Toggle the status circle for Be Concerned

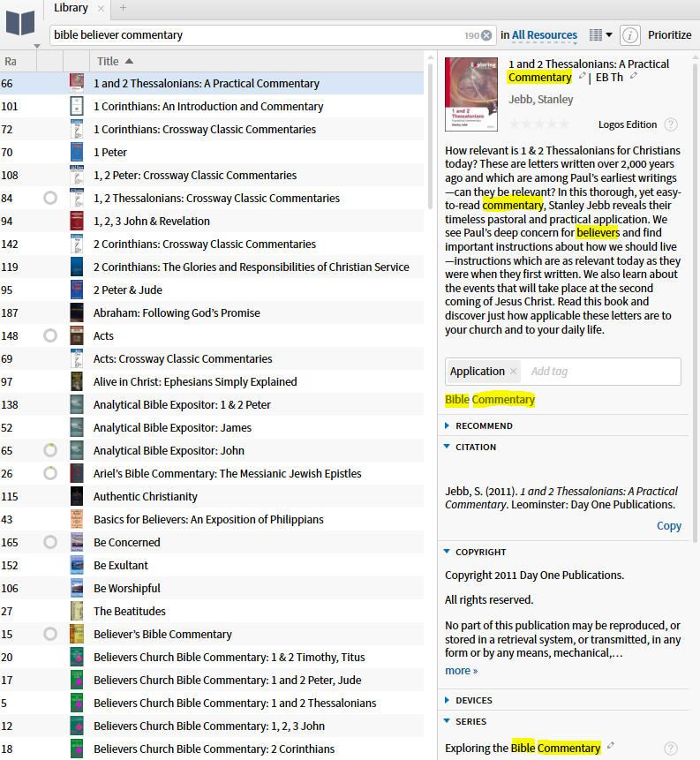click(x=50, y=542)
